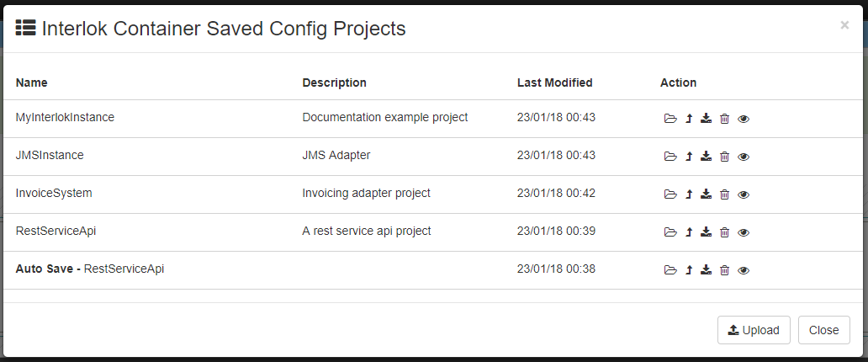868x362 pixels.
Task: Preview the Auto Save entry via eye icon
Action: pyautogui.click(x=744, y=270)
